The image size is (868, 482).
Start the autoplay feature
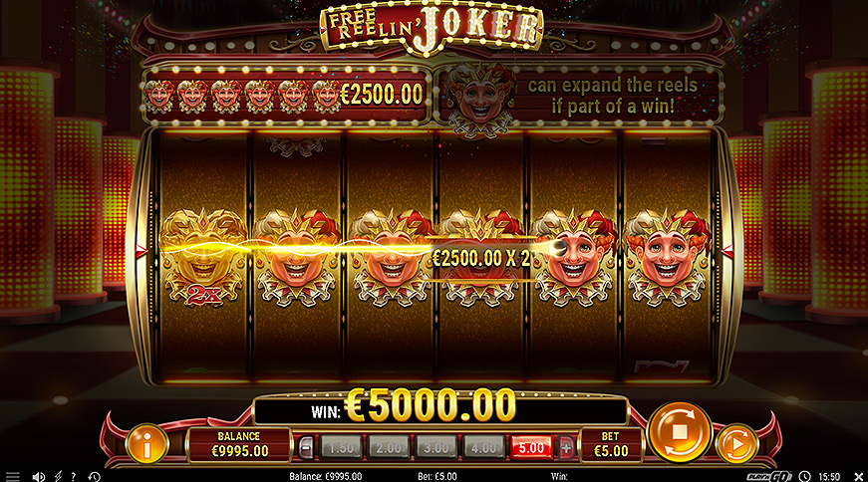coord(736,443)
